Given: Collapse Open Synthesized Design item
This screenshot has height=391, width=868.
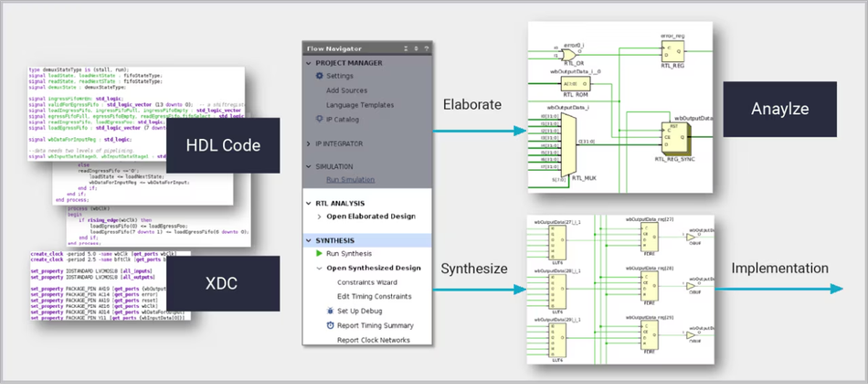Looking at the screenshot, I should [x=320, y=268].
